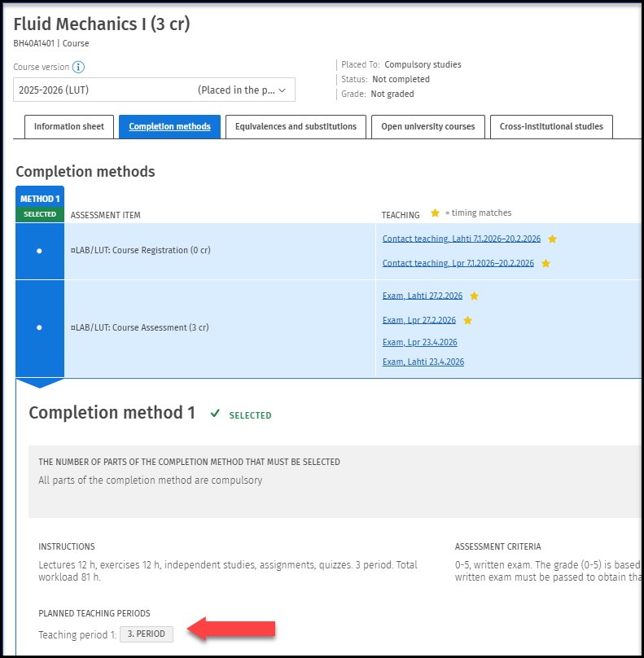Click star next to Contact teaching Lahti
Viewport: 644px width, 658px height.
pyautogui.click(x=552, y=239)
